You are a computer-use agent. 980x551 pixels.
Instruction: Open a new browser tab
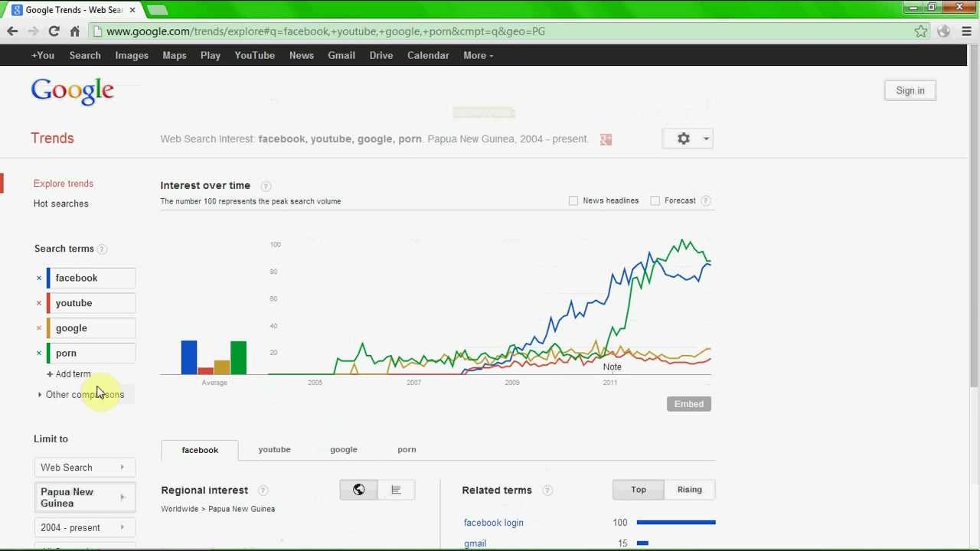point(157,10)
